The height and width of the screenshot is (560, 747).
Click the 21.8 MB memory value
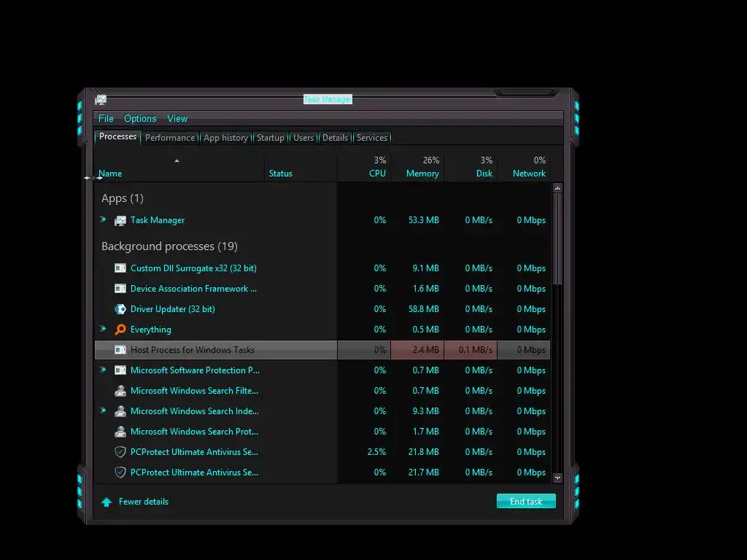pyautogui.click(x=424, y=452)
